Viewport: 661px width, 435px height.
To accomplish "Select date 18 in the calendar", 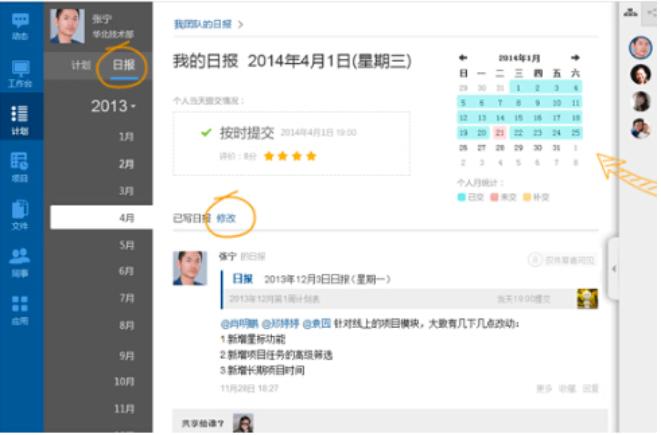I will [576, 118].
